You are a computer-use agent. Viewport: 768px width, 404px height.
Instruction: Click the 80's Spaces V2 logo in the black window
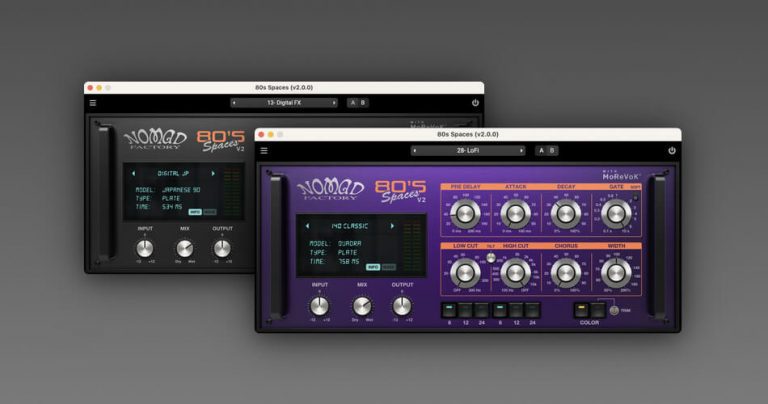pos(221,141)
